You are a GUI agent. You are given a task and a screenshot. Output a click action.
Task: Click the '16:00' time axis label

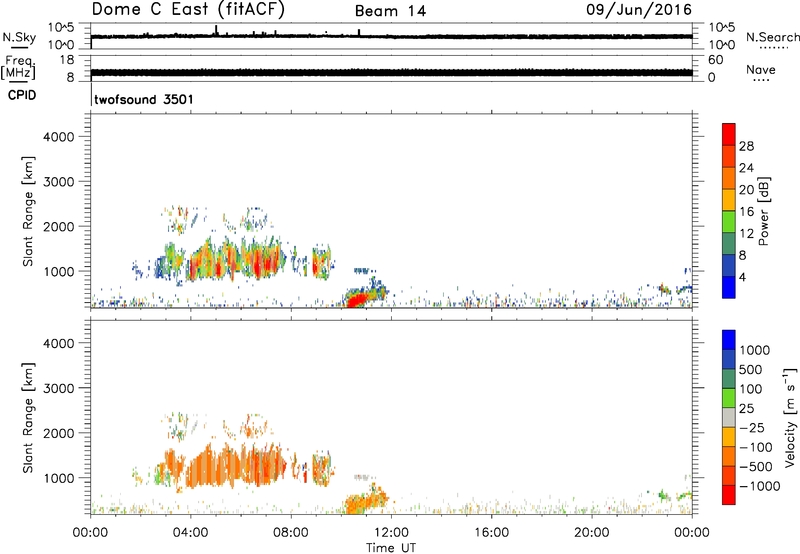(491, 533)
